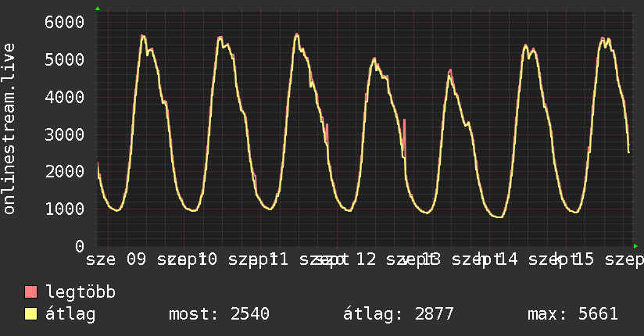Click the 2000 y-axis label
Viewport: 644px width, 336px height.
point(65,171)
